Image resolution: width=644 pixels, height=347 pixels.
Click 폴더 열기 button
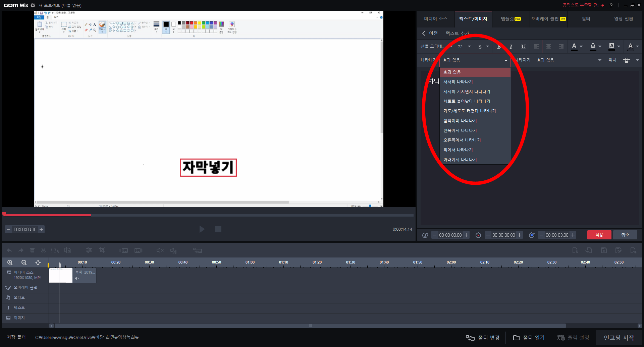point(529,338)
